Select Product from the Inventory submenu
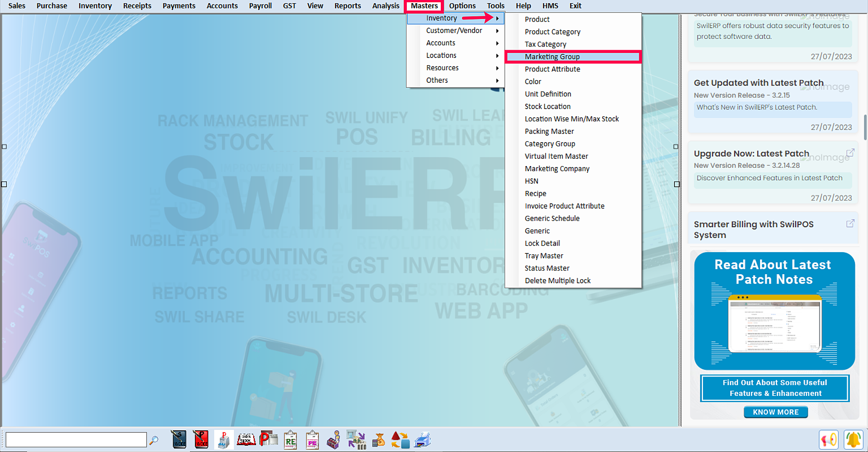 point(573,19)
